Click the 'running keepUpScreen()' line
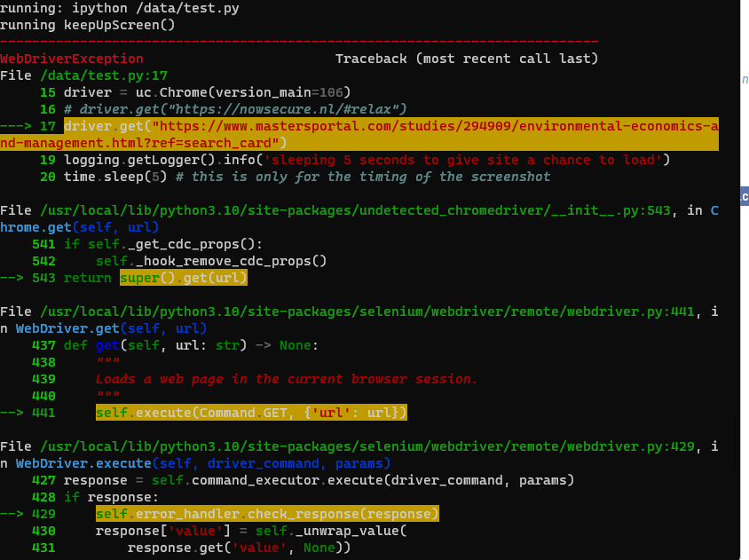The image size is (749, 560). (88, 25)
